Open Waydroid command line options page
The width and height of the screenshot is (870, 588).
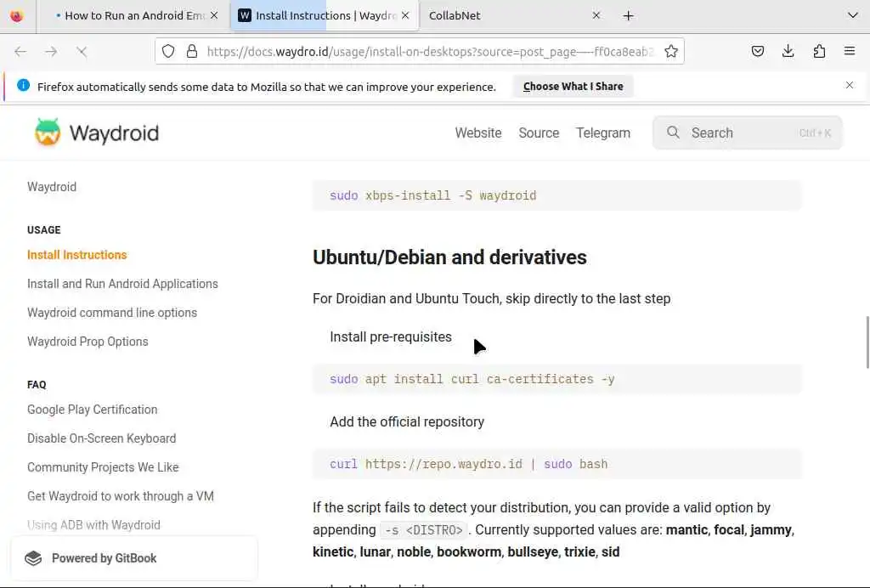point(112,313)
